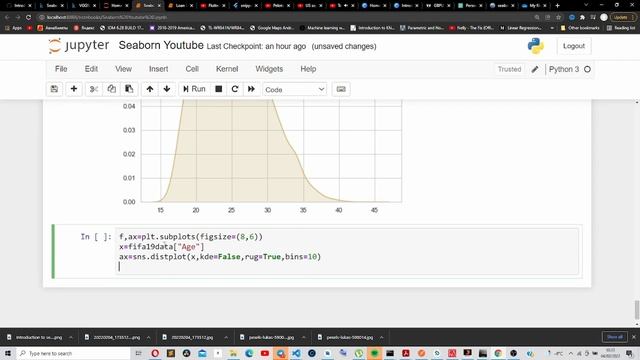
Task: Go forward with the browser forward arrow
Action: (x=18, y=17)
